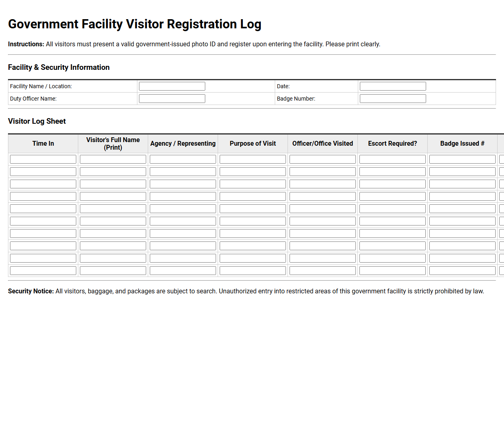Viewport: 504px width, 447px height.
Task: Click Badge Issued # field in last log row
Action: point(462,271)
